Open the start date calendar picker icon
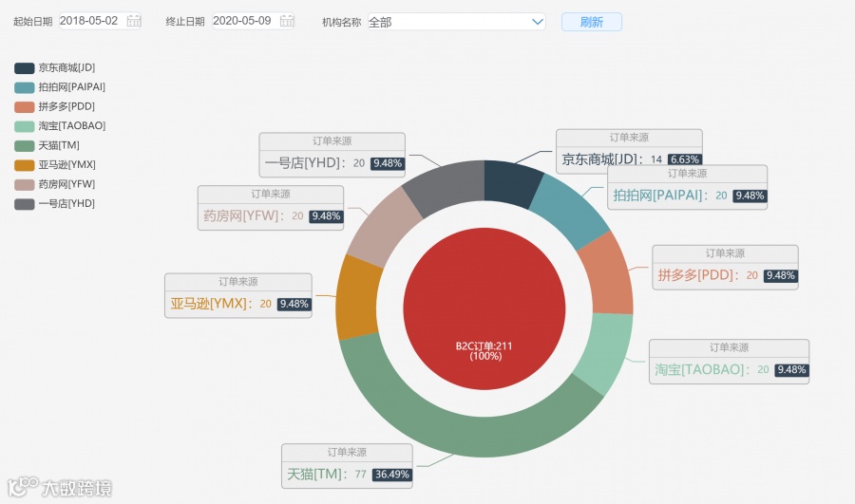 point(134,21)
